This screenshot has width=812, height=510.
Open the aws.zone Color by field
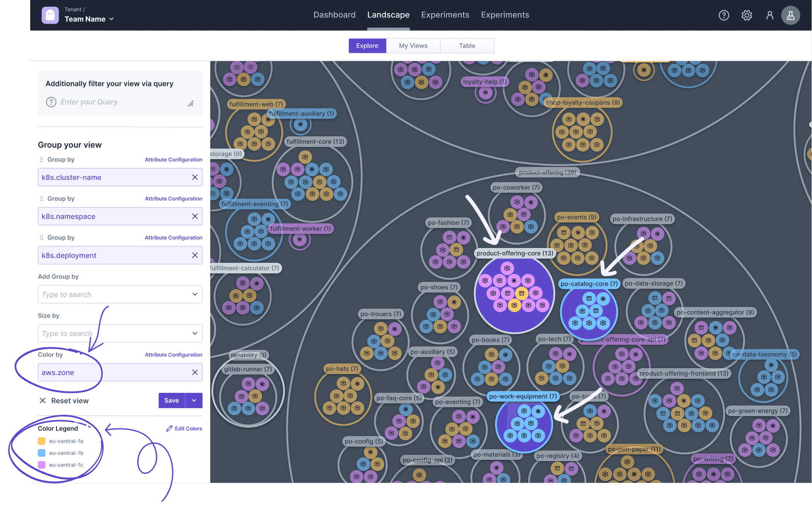point(120,372)
